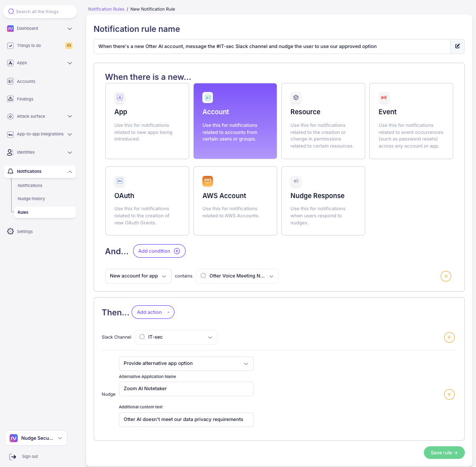Open Settings in sidebar
This screenshot has width=476, height=467.
(25, 231)
